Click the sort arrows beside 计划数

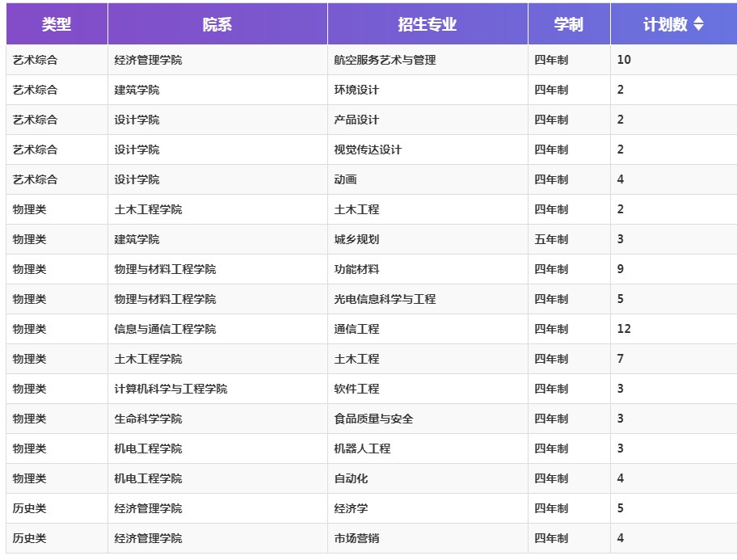pos(699,24)
